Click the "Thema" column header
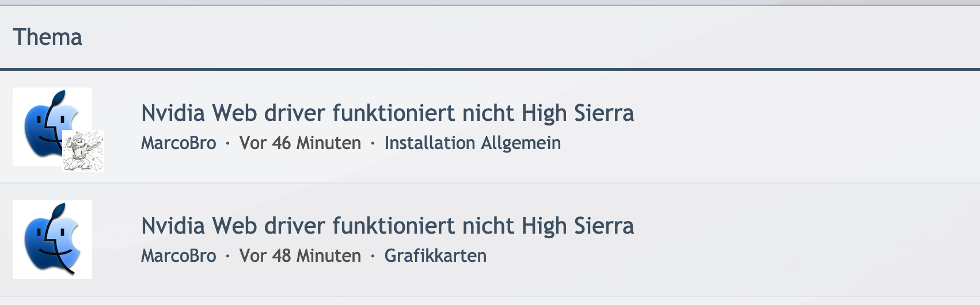 (47, 37)
